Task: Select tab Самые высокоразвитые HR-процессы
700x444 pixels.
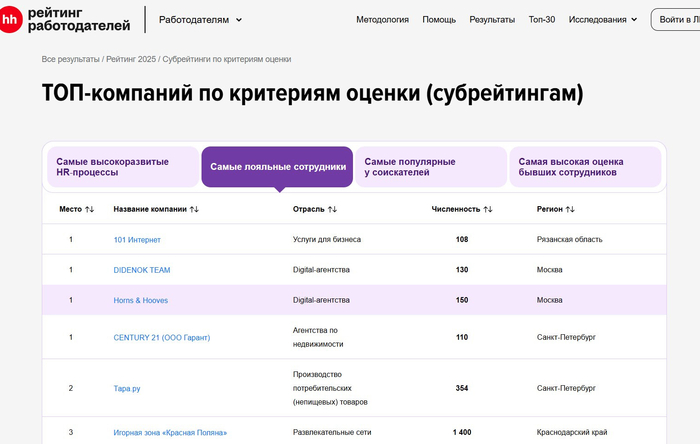Action: (x=123, y=167)
